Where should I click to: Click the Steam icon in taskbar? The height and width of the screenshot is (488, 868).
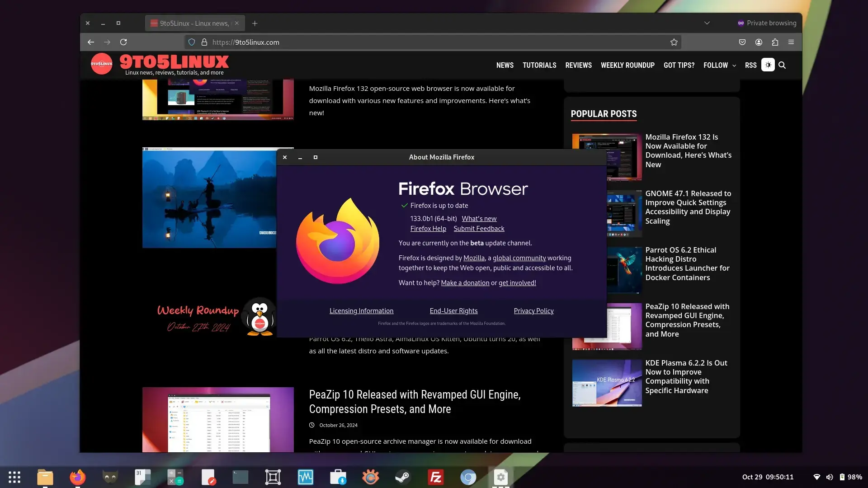[403, 477]
